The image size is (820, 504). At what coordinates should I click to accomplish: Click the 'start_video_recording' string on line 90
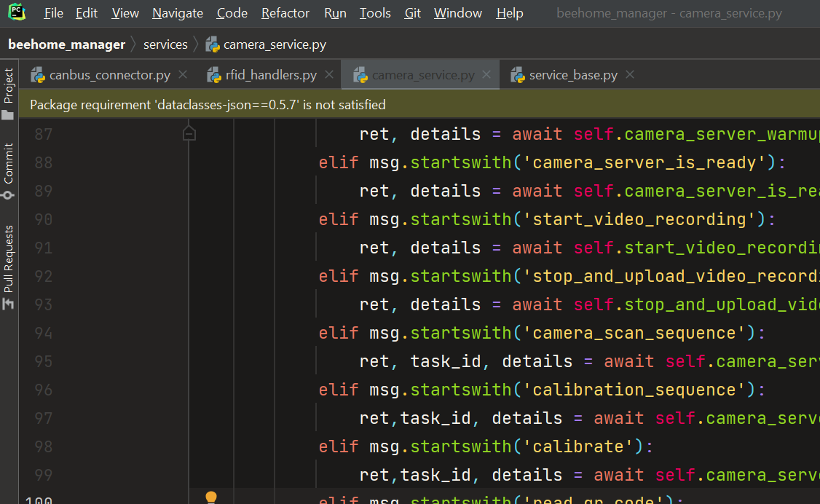tap(639, 219)
